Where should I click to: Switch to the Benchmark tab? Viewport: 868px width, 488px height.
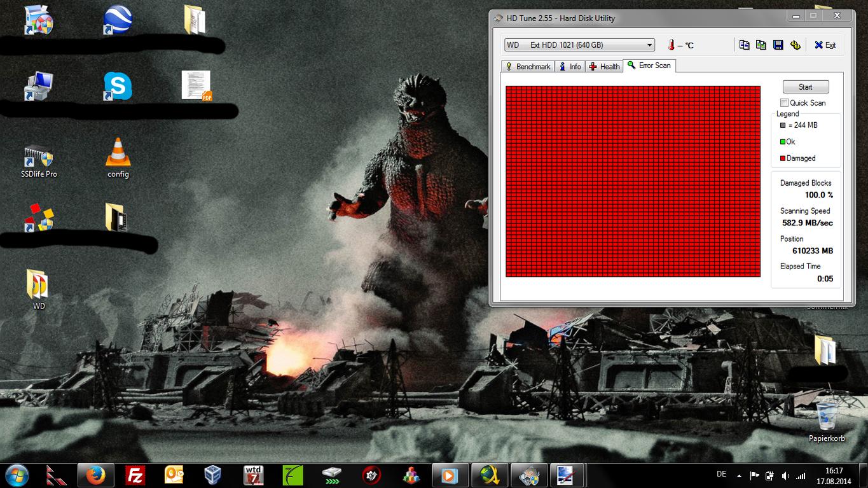pyautogui.click(x=528, y=66)
